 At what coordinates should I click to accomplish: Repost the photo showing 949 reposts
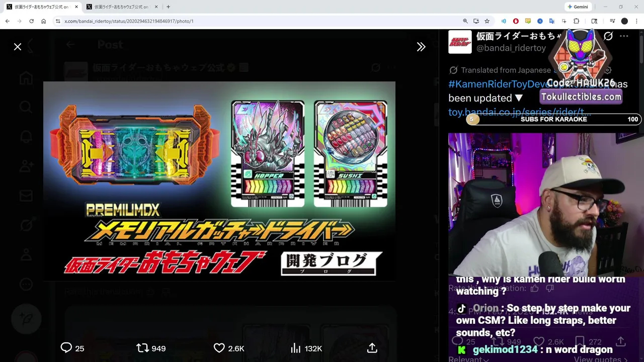point(151,348)
